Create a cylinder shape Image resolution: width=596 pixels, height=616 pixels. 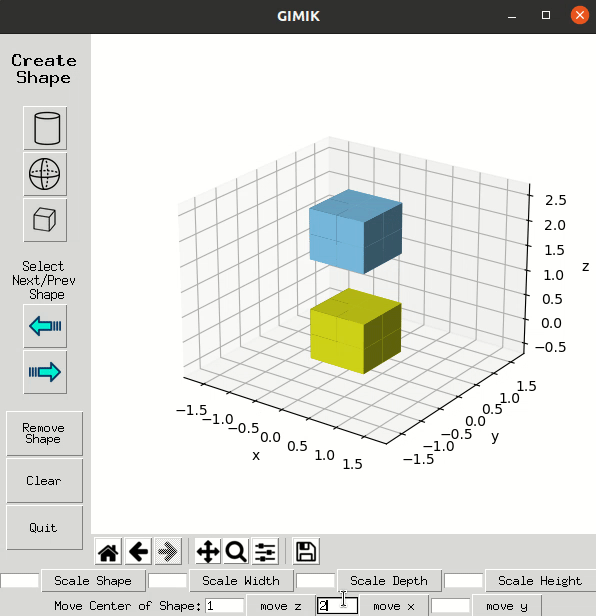pyautogui.click(x=45, y=128)
